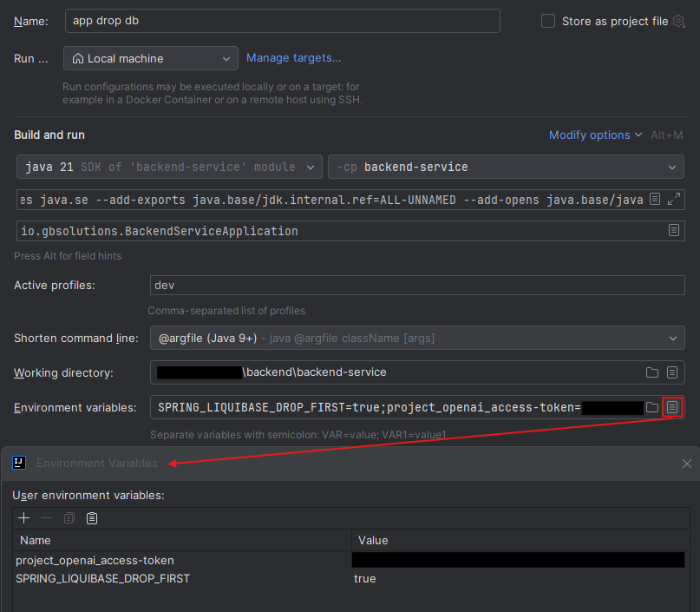The width and height of the screenshot is (700, 612).
Task: Browse for working directory with folder icon
Action: (651, 372)
